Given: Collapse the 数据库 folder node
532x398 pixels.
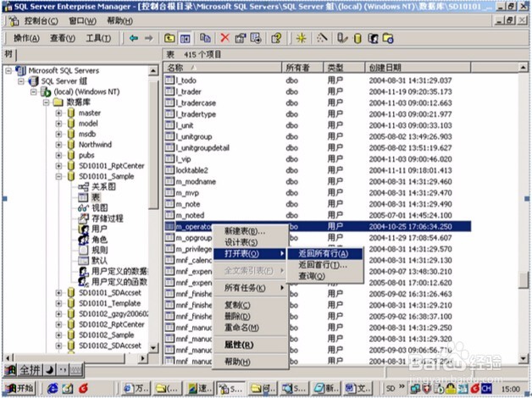Looking at the screenshot, I should coord(46,102).
